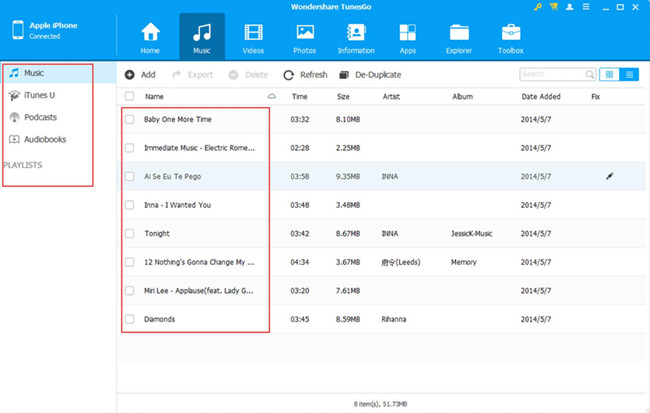
Task: Sort by the Size column header
Action: coord(343,97)
